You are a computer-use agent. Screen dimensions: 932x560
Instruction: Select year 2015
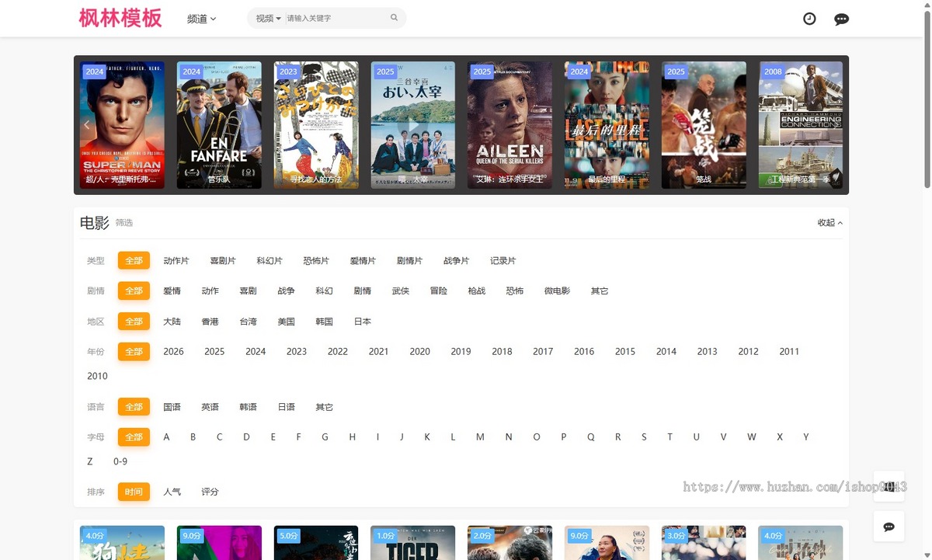(625, 352)
